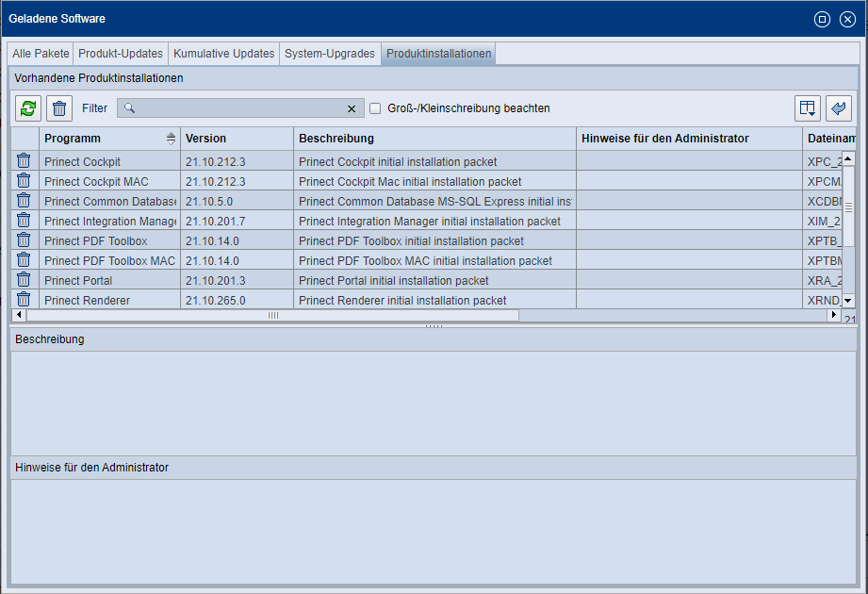Click inside the Filter input field
868x594 pixels.
pyautogui.click(x=241, y=108)
